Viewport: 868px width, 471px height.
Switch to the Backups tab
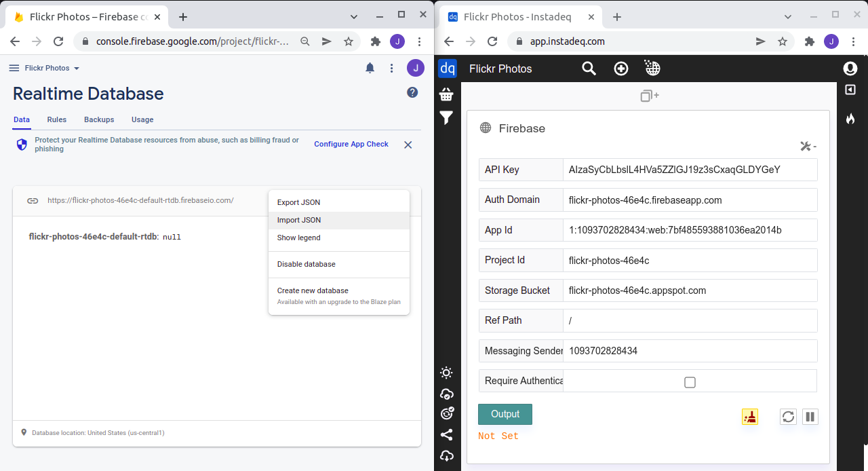[99, 119]
